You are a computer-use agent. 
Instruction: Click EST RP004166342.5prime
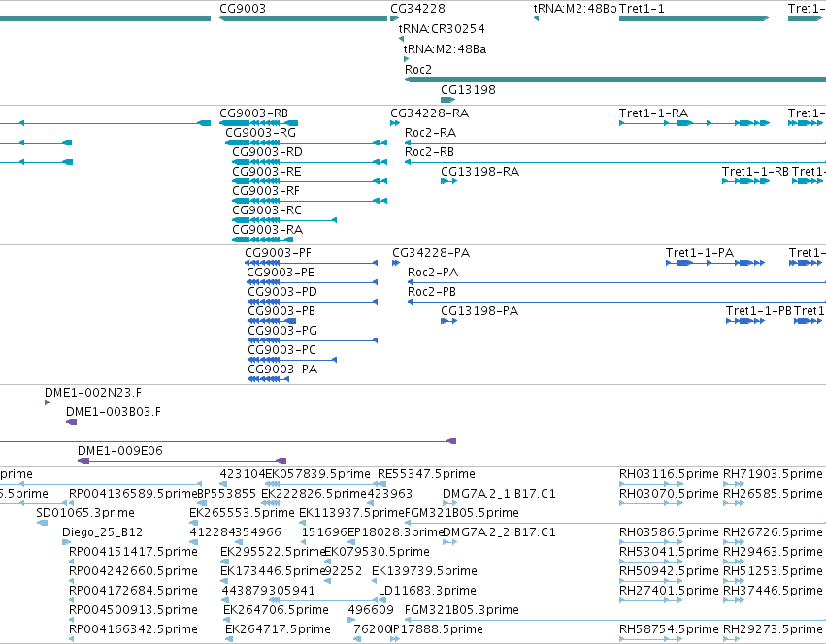click(133, 629)
